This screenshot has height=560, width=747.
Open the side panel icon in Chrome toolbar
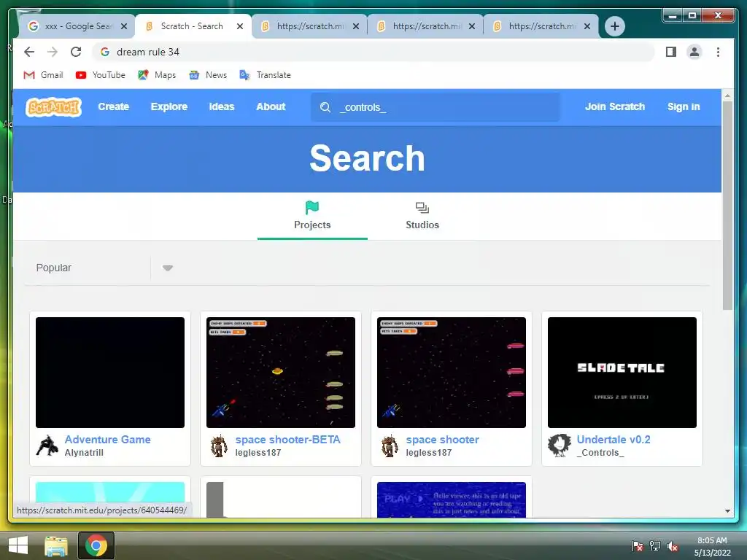pos(671,52)
